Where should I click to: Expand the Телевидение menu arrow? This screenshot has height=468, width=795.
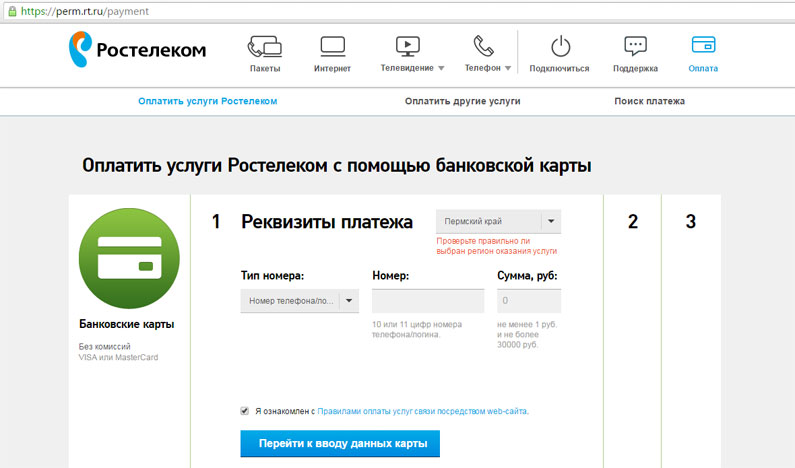(441, 69)
